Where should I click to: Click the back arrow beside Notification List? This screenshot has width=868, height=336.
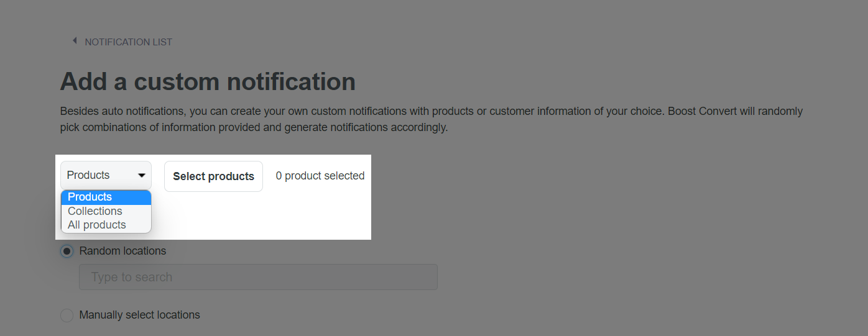click(75, 41)
